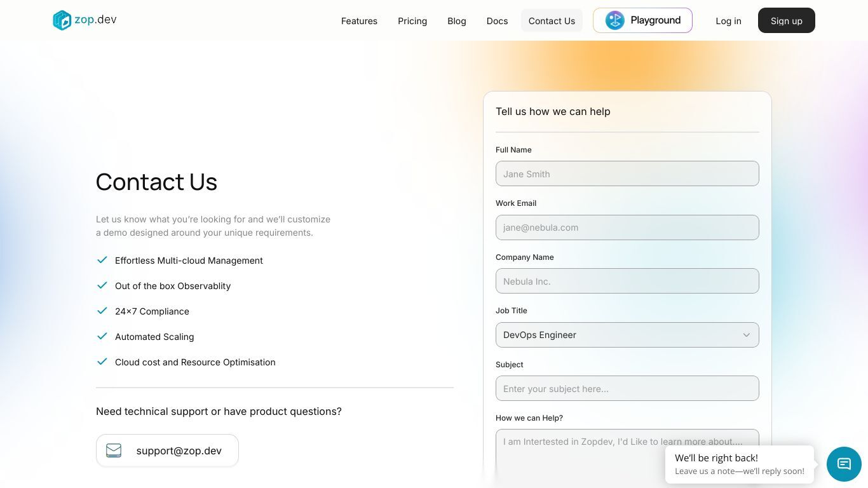Viewport: 868px width, 488px height.
Task: Click checkmark beside Effortless Multi-cloud Management
Action: click(102, 260)
